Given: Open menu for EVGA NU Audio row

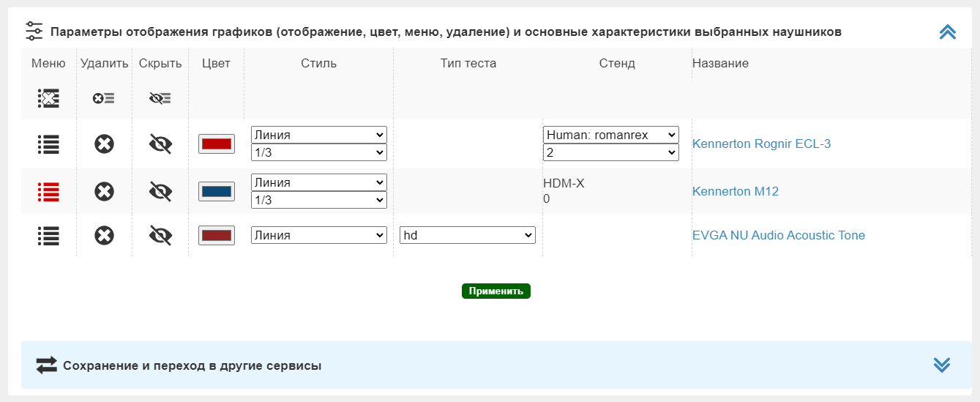Looking at the screenshot, I should [x=48, y=235].
